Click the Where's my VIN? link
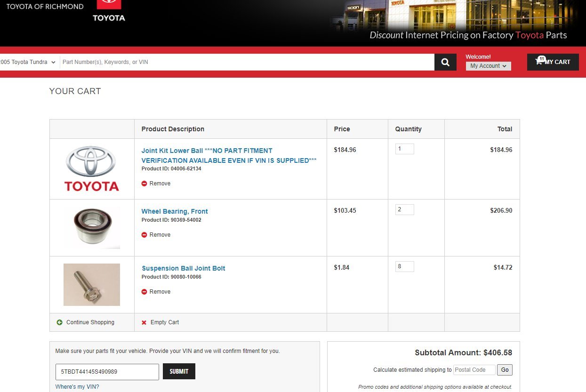The image size is (586, 392). pyautogui.click(x=77, y=387)
